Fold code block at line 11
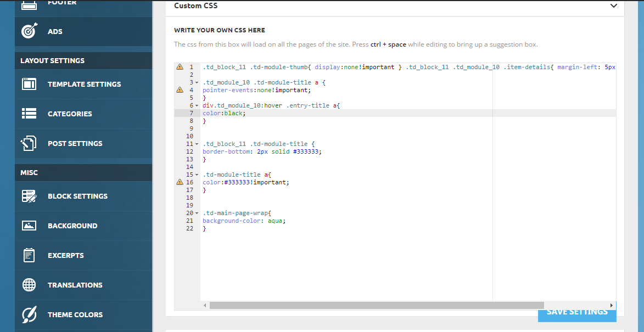The height and width of the screenshot is (332, 644). pyautogui.click(x=197, y=144)
